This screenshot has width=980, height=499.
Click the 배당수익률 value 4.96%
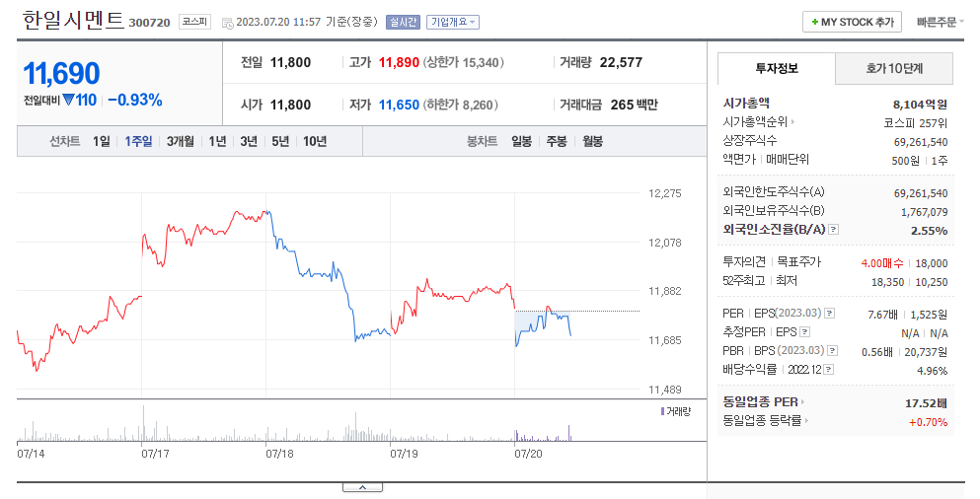[x=933, y=371]
